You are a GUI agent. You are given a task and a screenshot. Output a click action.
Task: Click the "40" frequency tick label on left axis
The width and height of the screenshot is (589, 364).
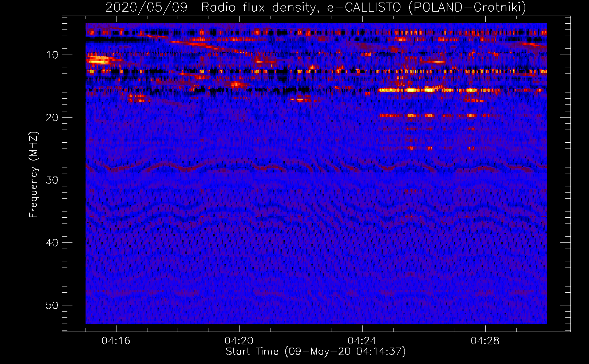(52, 243)
